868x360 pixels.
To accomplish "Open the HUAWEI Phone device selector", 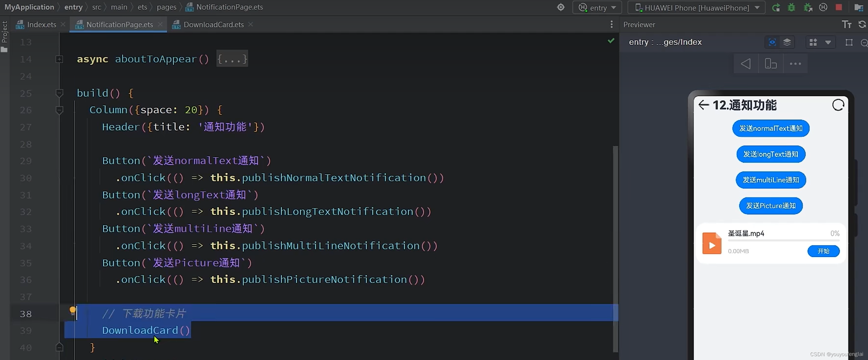I will [x=697, y=7].
